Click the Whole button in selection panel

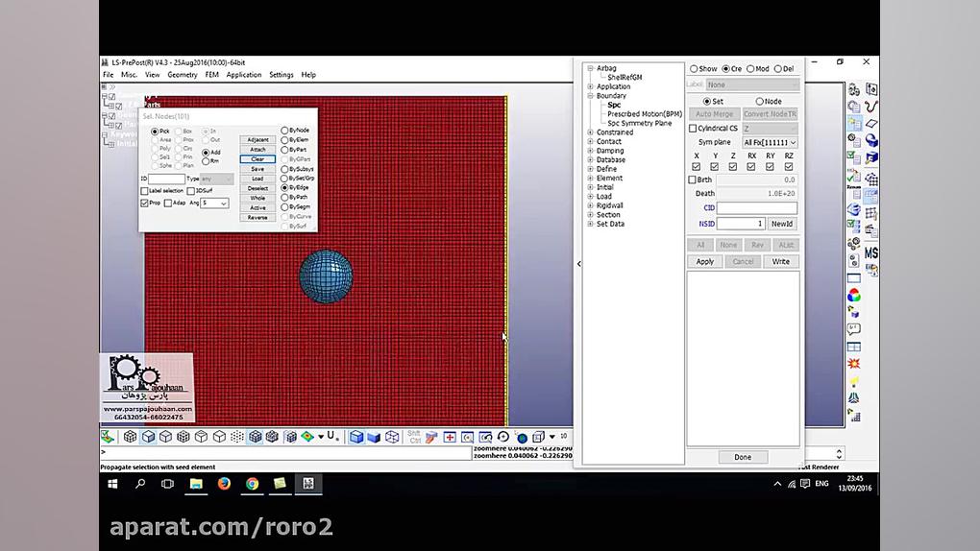(257, 198)
